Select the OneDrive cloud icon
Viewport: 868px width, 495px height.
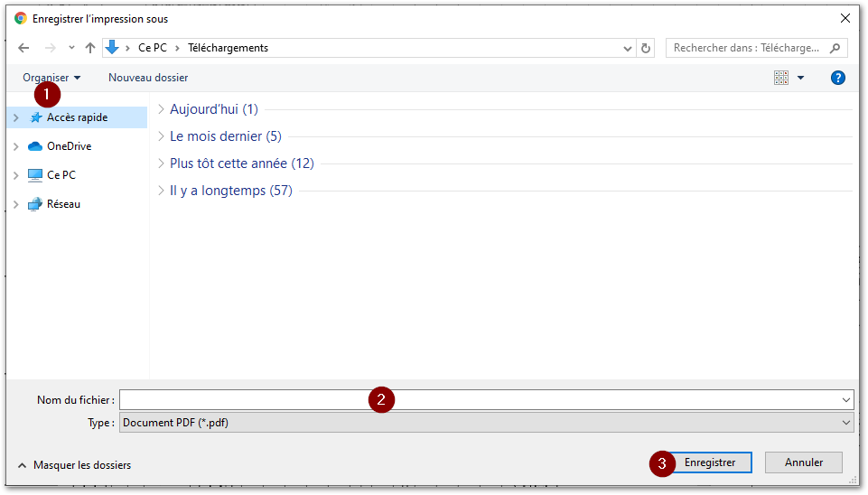pos(35,146)
